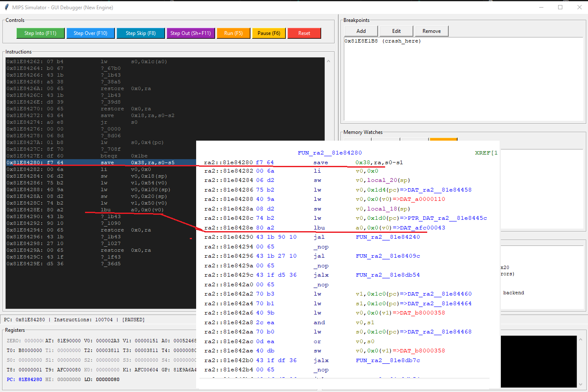The width and height of the screenshot is (588, 392).
Task: Edit the selected breakpoint
Action: [x=396, y=31]
